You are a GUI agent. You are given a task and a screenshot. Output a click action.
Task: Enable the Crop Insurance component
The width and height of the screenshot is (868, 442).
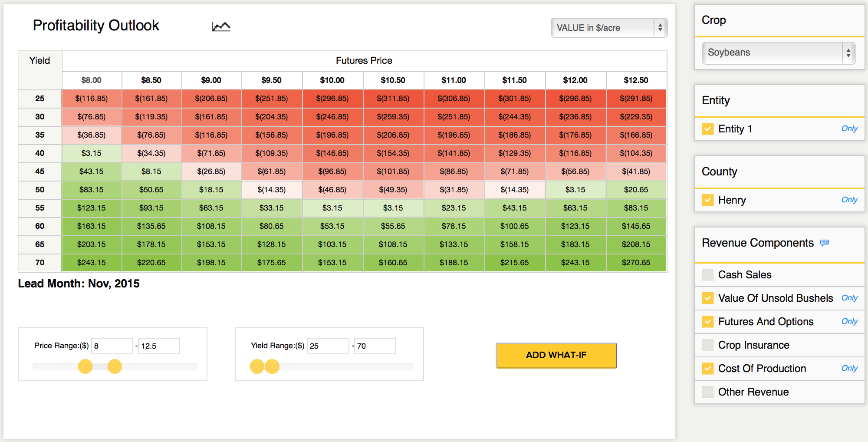pyautogui.click(x=707, y=345)
